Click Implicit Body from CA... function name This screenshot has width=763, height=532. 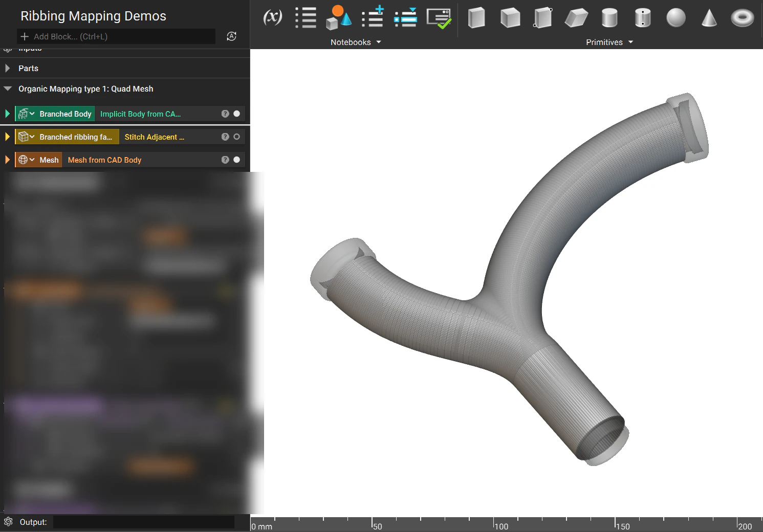point(140,114)
